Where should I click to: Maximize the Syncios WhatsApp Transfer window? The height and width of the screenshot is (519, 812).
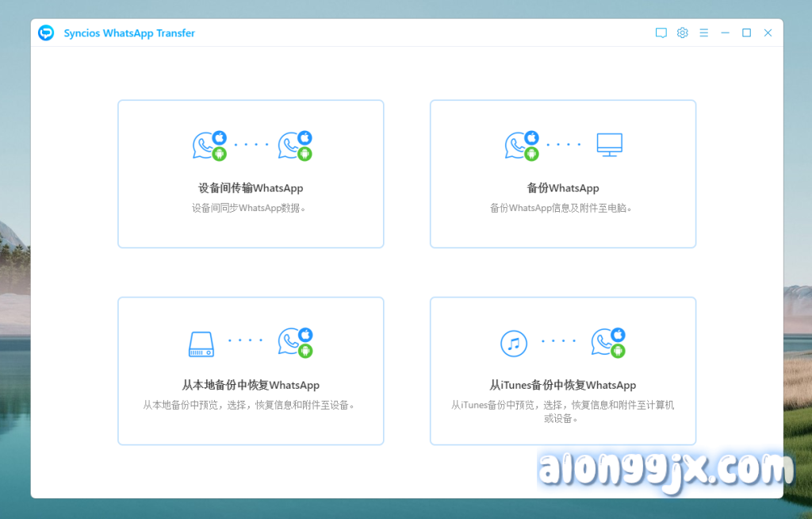click(746, 33)
